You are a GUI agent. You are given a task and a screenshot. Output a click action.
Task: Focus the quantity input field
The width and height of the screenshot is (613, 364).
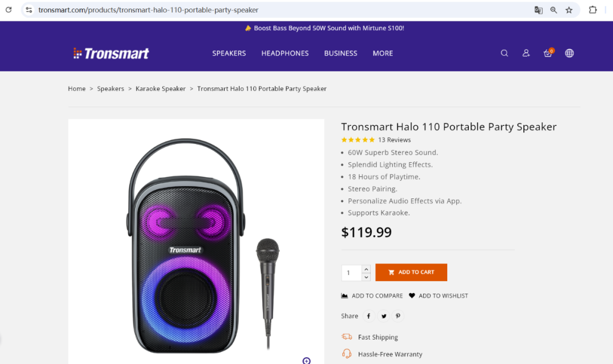pos(351,273)
